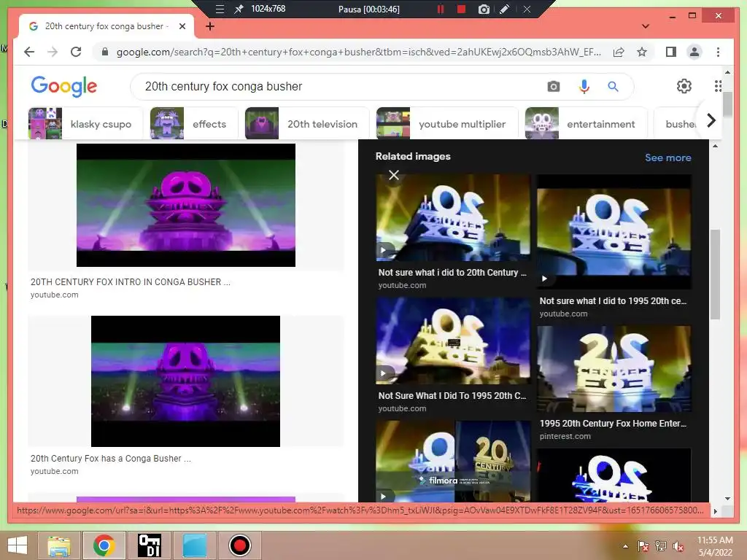Filter images by youtube multiplier chip
The image size is (747, 560).
[x=447, y=124]
